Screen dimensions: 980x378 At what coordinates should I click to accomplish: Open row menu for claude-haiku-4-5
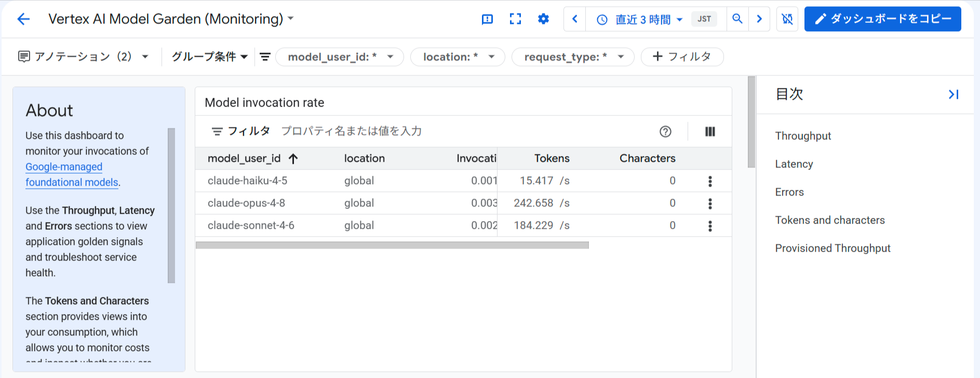click(x=710, y=181)
